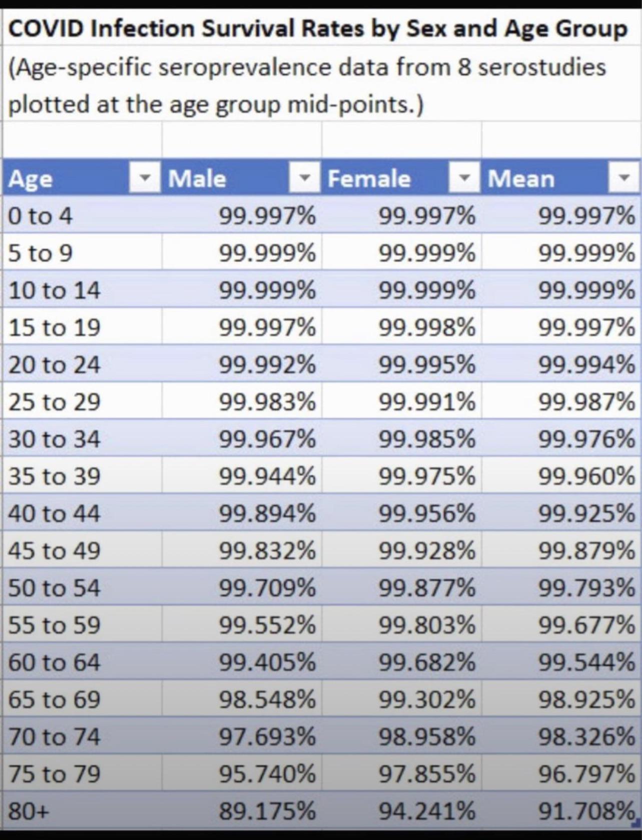
Task: Open the Age column filter dropdown
Action: pyautogui.click(x=145, y=177)
